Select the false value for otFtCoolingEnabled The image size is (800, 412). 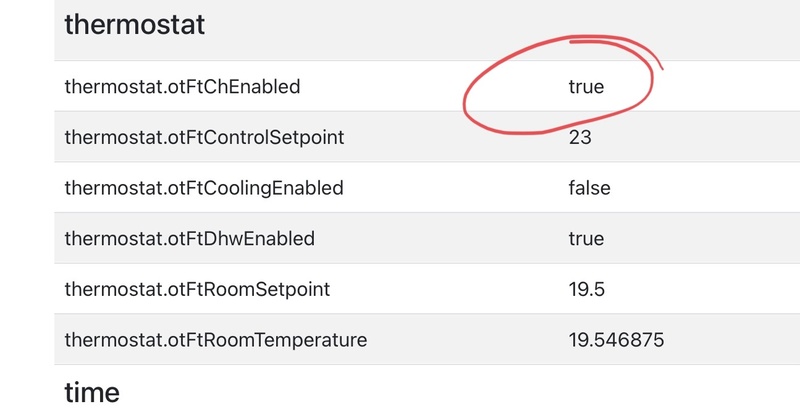589,188
